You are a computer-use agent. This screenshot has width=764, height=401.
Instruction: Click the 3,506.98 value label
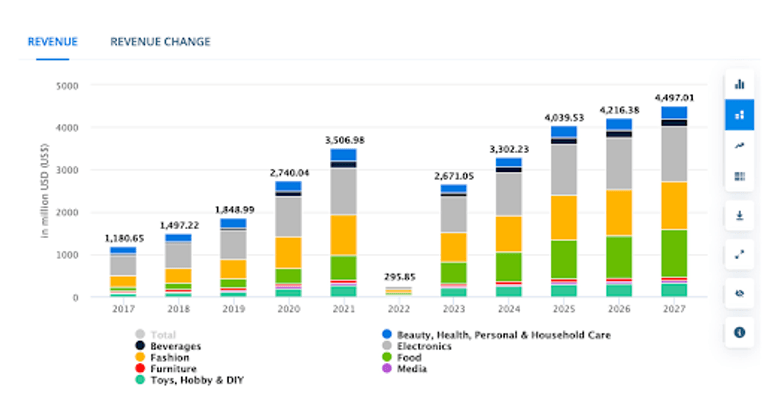(344, 140)
